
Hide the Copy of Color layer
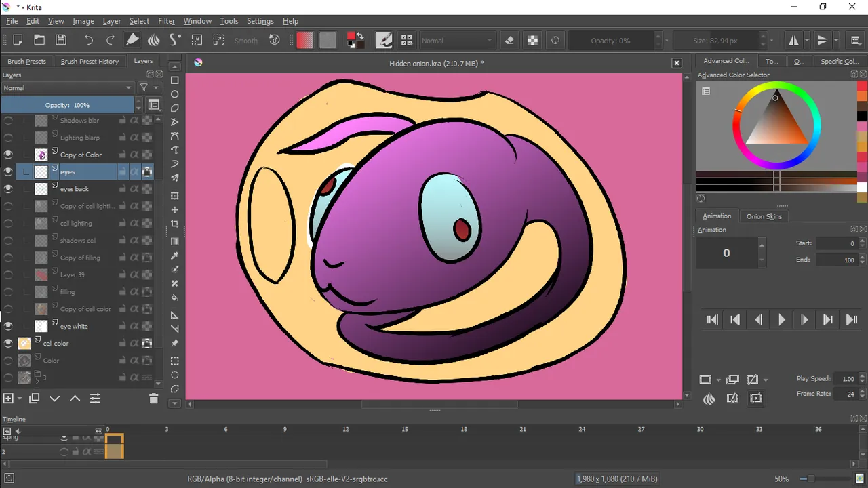coord(8,155)
